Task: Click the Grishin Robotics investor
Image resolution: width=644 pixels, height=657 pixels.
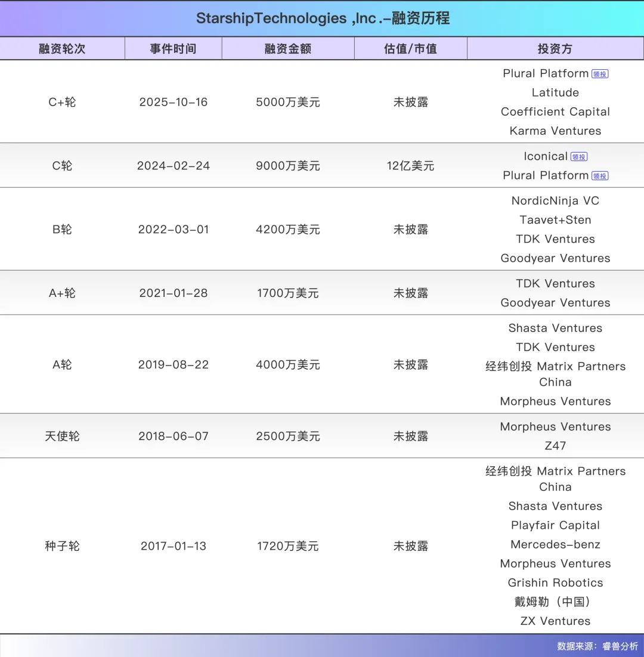Action: tap(555, 583)
